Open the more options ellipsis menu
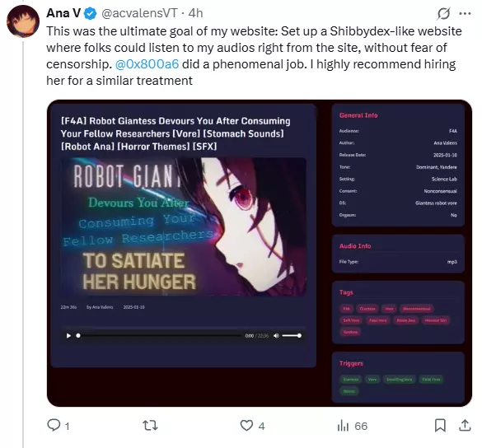The image size is (482, 448). coord(465,13)
